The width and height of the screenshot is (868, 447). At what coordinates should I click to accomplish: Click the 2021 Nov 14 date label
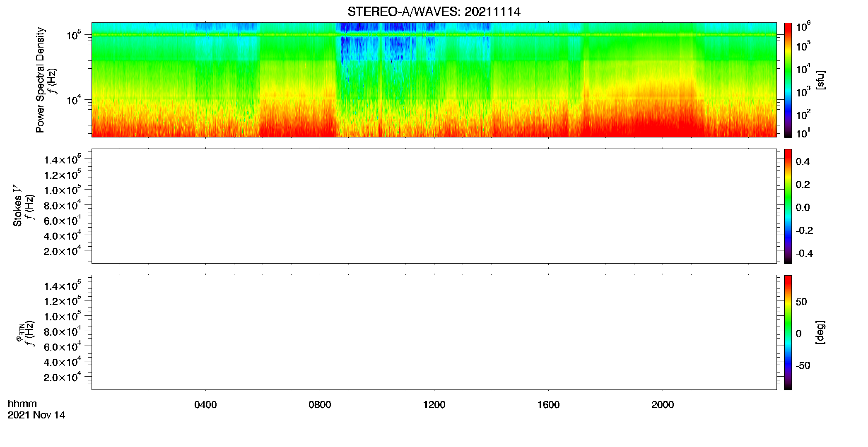click(x=36, y=415)
